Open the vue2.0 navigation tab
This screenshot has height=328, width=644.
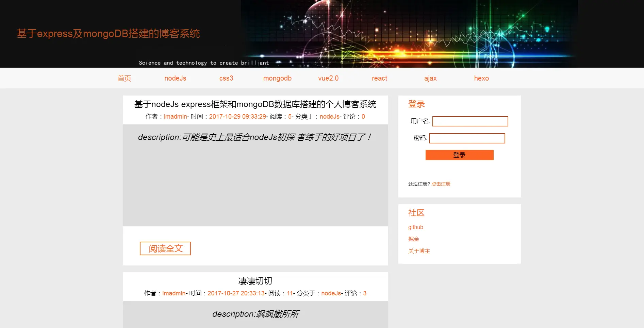tap(328, 78)
